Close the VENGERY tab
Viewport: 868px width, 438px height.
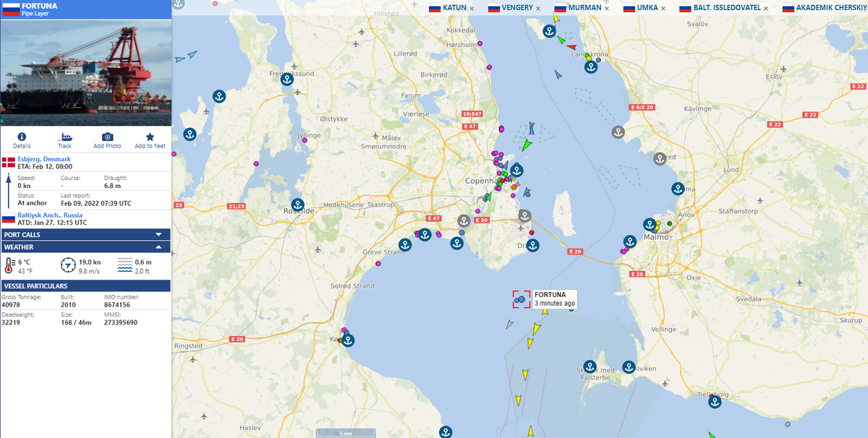pyautogui.click(x=538, y=9)
